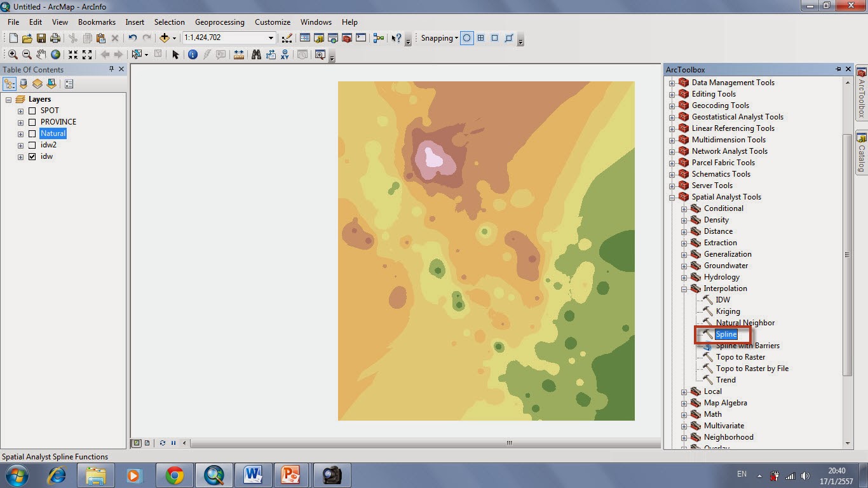868x488 pixels.
Task: Collapse the Layers data frame
Action: tap(9, 99)
